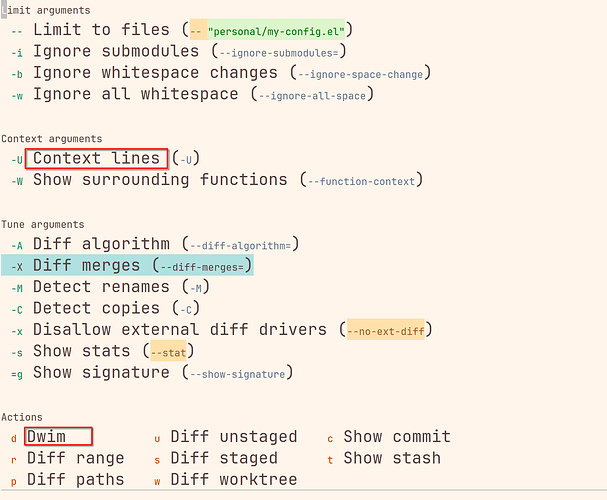Screen dimensions: 607x500
Task: Set the Context lines argument
Action: pyautogui.click(x=96, y=158)
